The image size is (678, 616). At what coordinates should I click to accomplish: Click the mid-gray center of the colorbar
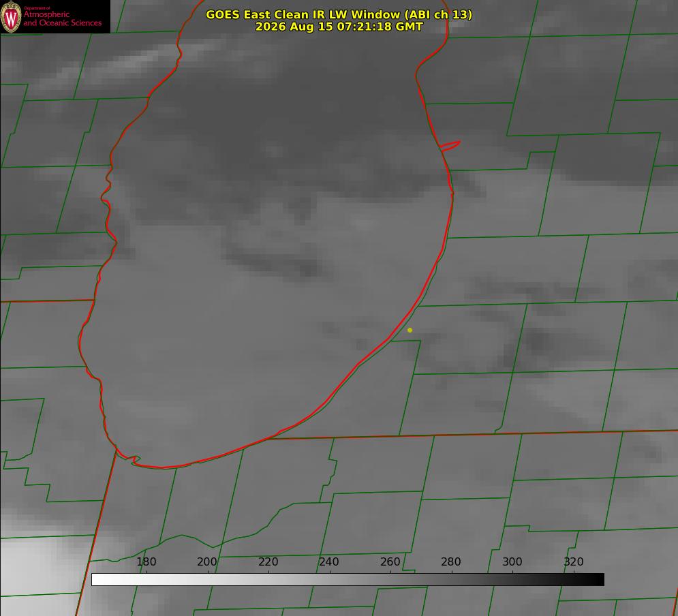coord(348,579)
